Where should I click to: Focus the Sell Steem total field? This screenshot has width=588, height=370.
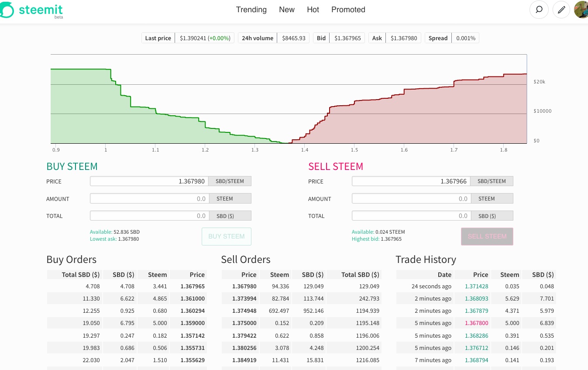point(411,216)
